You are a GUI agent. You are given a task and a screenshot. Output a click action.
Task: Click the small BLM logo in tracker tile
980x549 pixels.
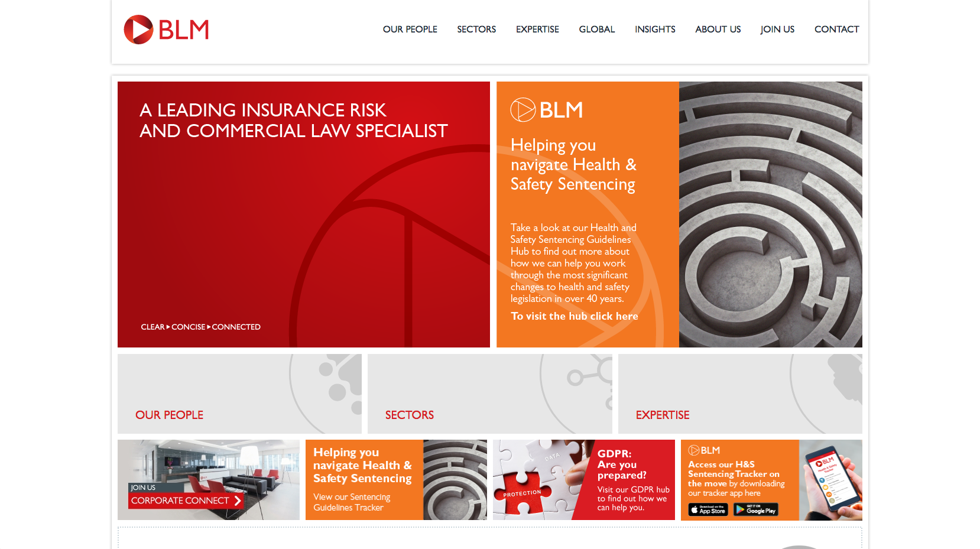[704, 450]
